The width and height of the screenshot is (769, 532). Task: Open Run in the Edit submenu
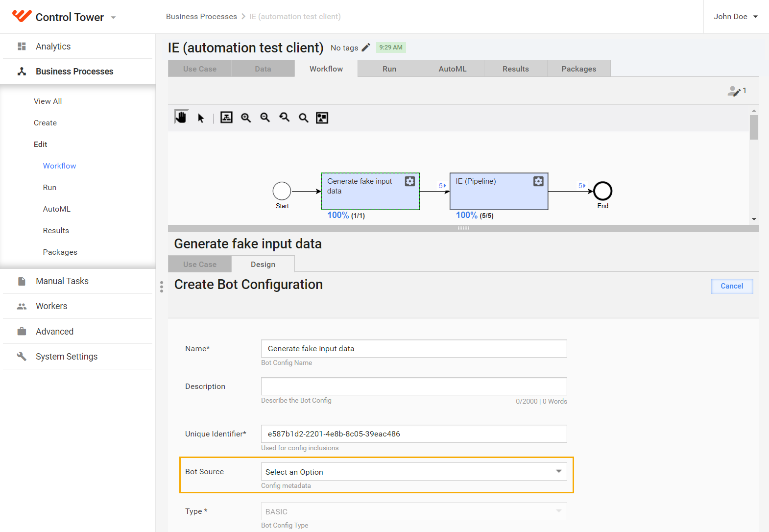(49, 187)
